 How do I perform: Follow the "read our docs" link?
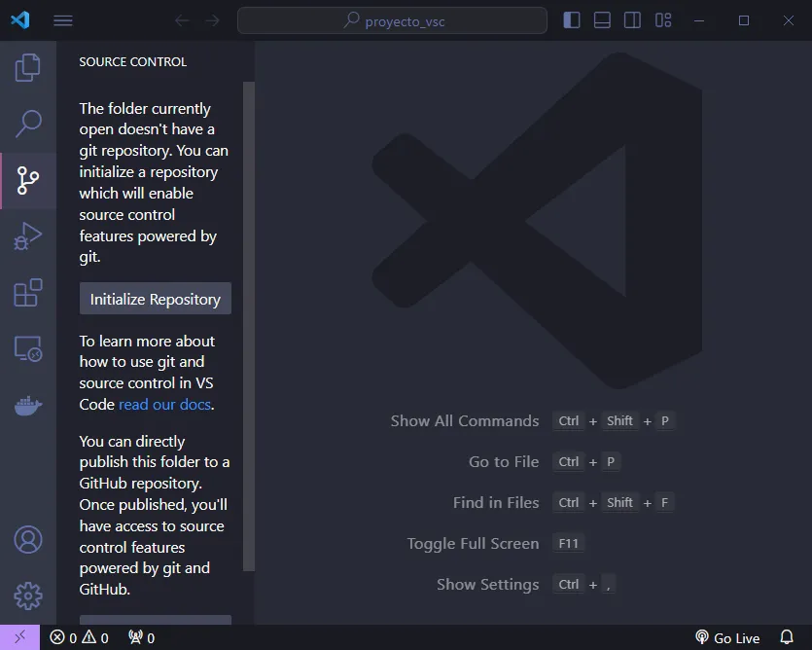164,404
